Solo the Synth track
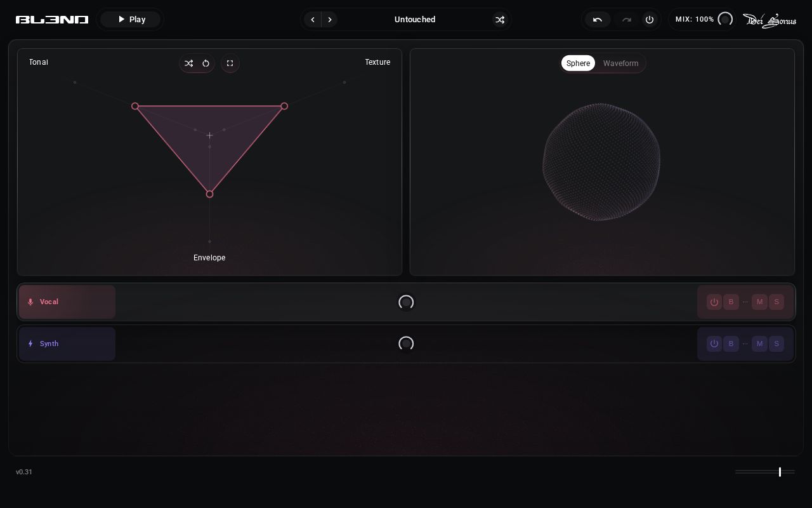 (x=776, y=344)
